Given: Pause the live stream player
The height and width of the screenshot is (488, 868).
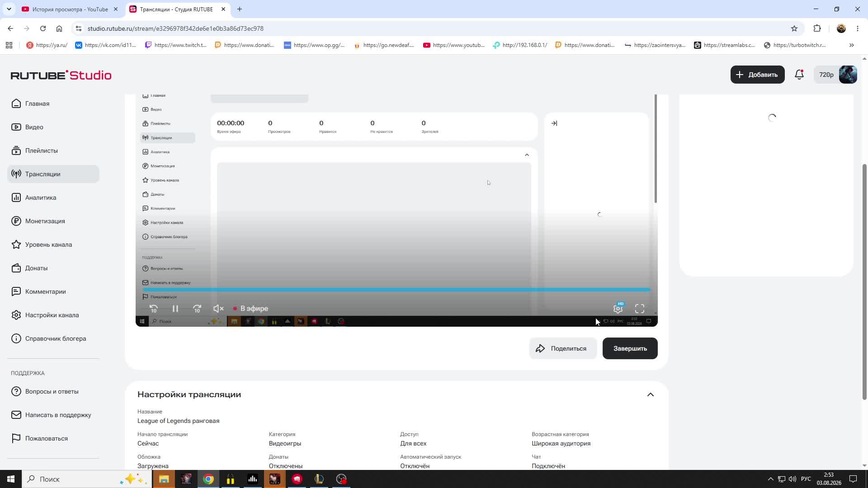Looking at the screenshot, I should click(x=175, y=309).
